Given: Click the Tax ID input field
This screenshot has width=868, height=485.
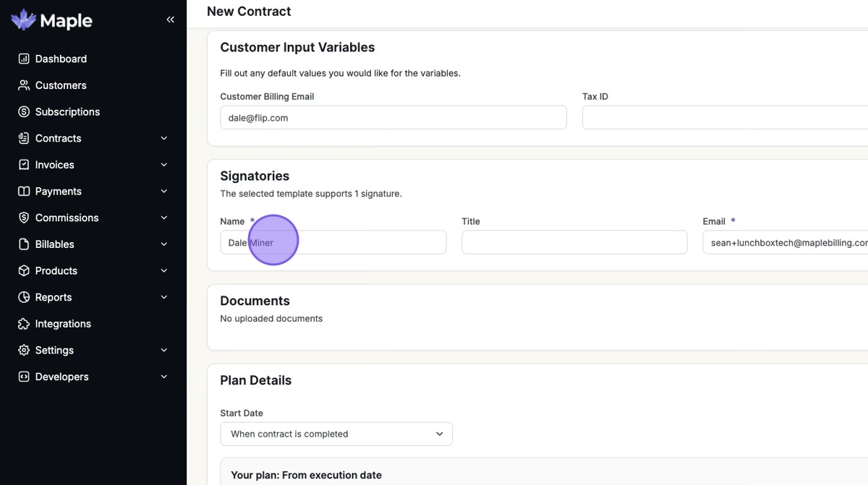Looking at the screenshot, I should (724, 118).
